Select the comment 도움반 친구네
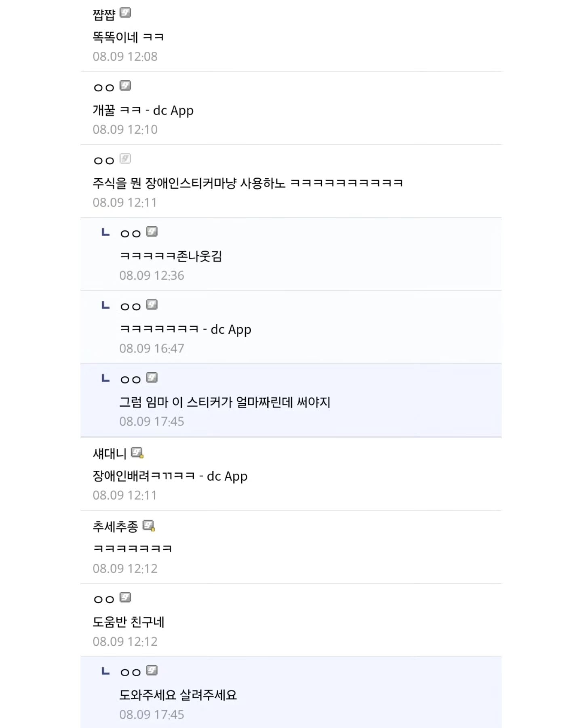Screen dimensions: 582x728 [129, 622]
